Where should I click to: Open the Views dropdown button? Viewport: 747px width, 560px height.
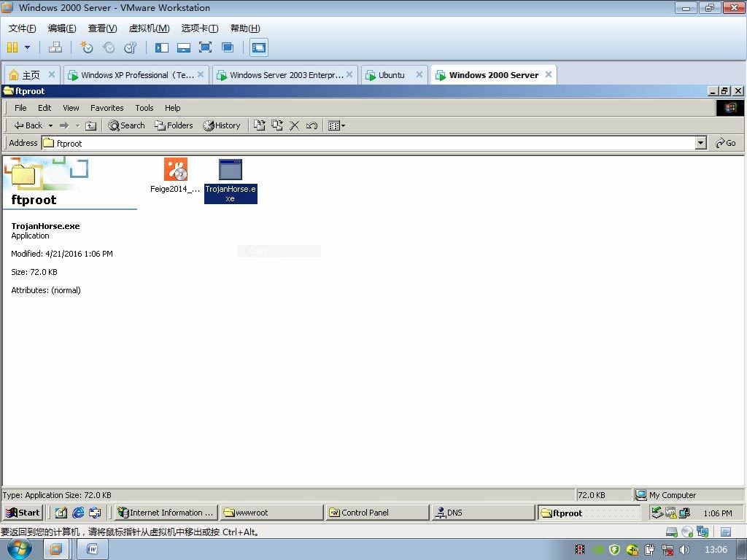336,125
